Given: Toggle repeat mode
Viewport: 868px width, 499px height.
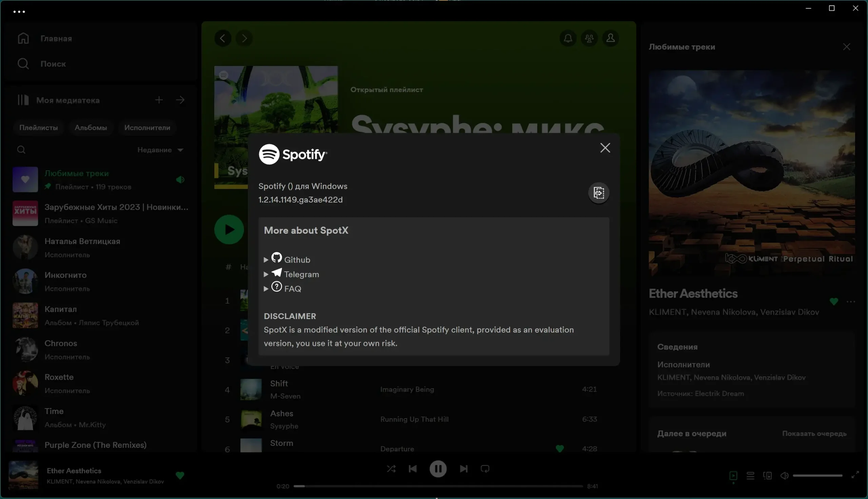Looking at the screenshot, I should coord(485,469).
